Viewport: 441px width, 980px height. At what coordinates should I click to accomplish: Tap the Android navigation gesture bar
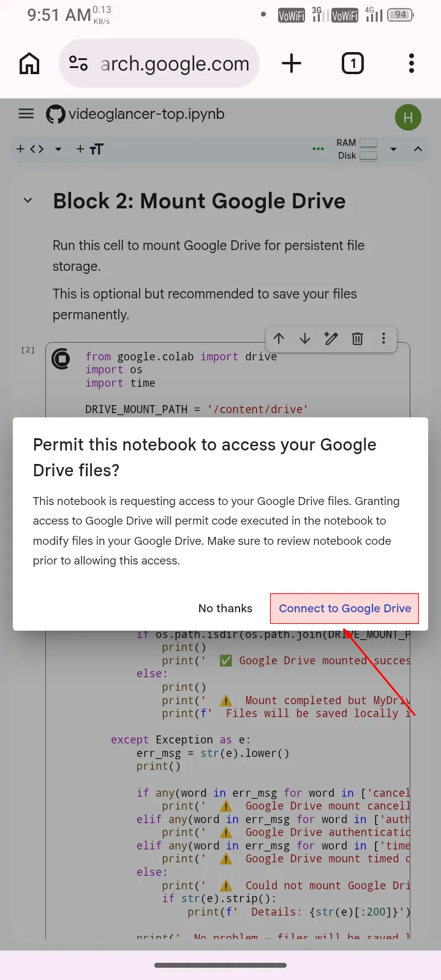coord(221,965)
